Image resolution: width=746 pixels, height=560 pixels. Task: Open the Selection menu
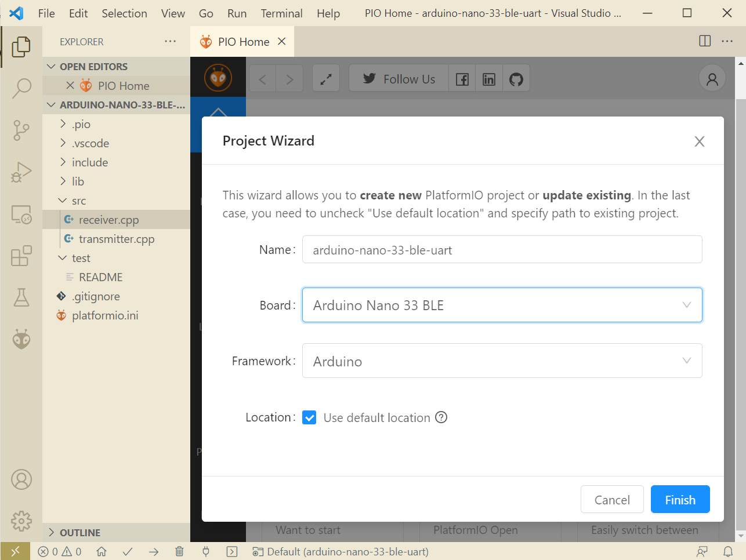tap(124, 13)
